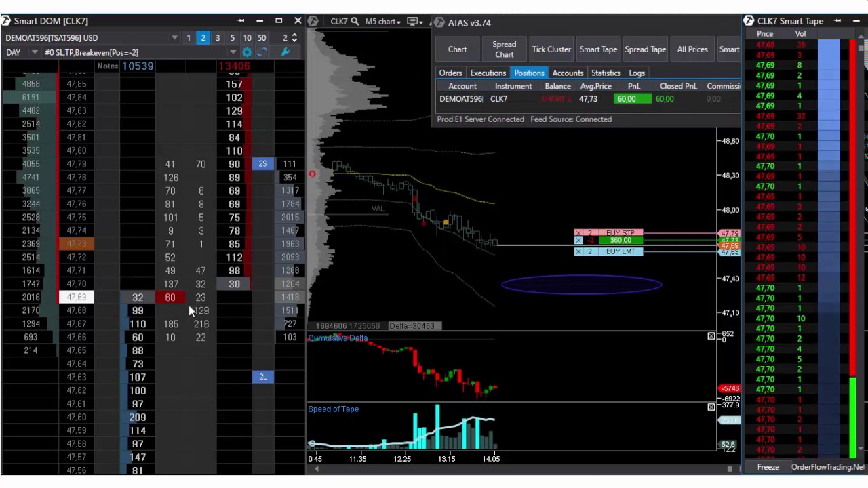Open the M5 chart timeframe dropdown
The height and width of the screenshot is (488, 868).
(x=383, y=22)
